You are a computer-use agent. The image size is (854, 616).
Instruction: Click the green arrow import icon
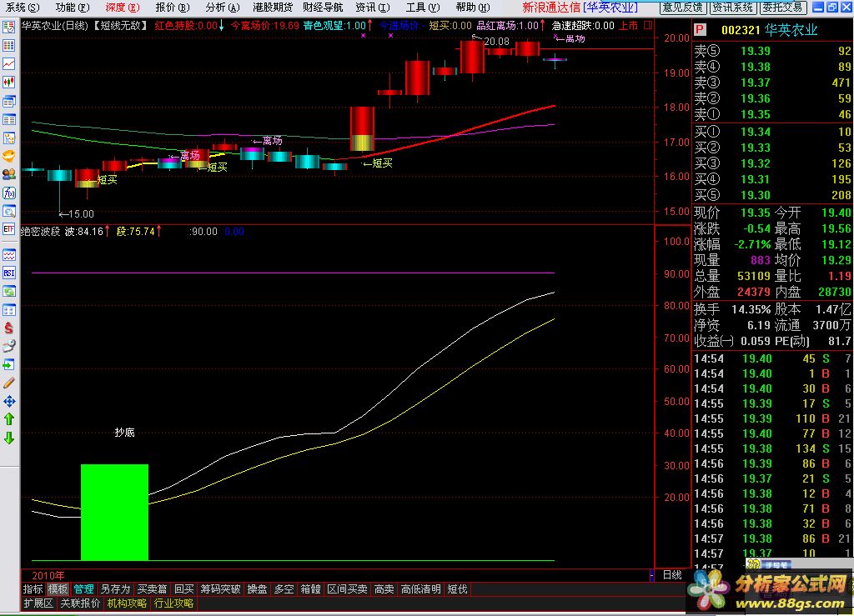pyautogui.click(x=8, y=364)
